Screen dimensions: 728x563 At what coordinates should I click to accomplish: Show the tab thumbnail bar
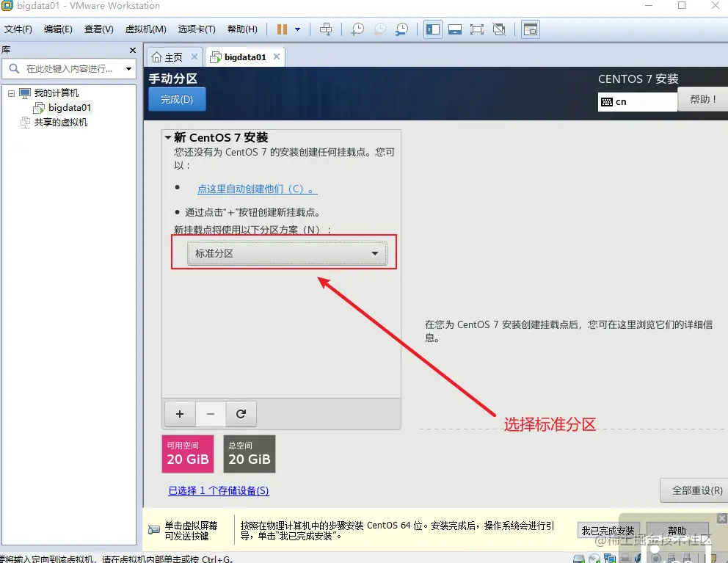coord(456,29)
